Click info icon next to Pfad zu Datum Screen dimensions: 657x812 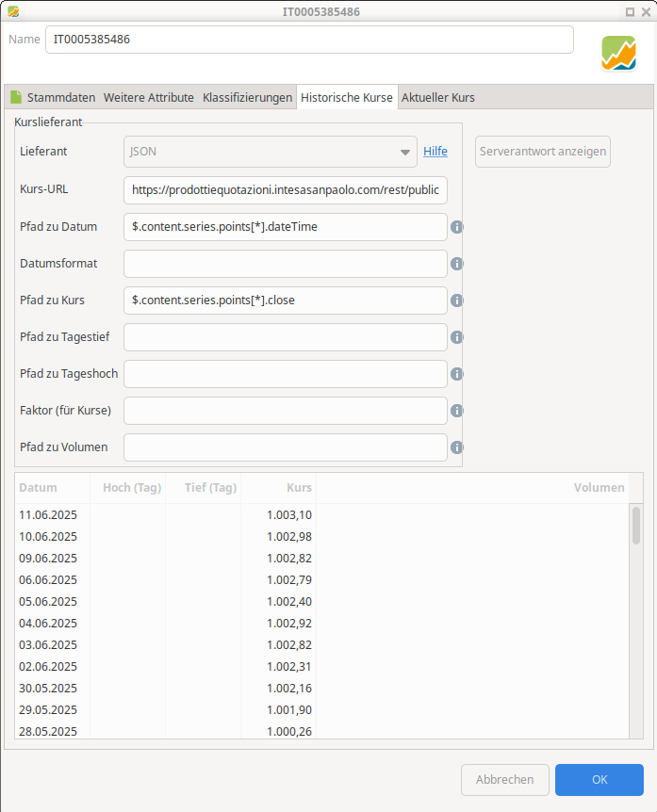(x=456, y=227)
